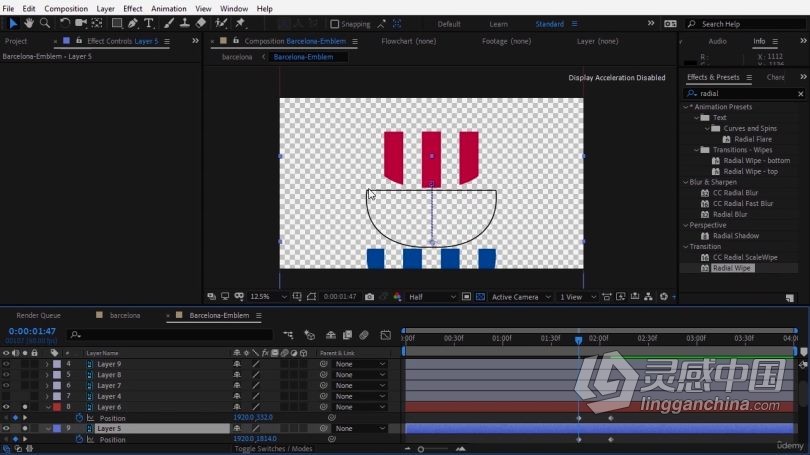Select the Rotation tool
This screenshot has height=455, width=810.
(65, 23)
